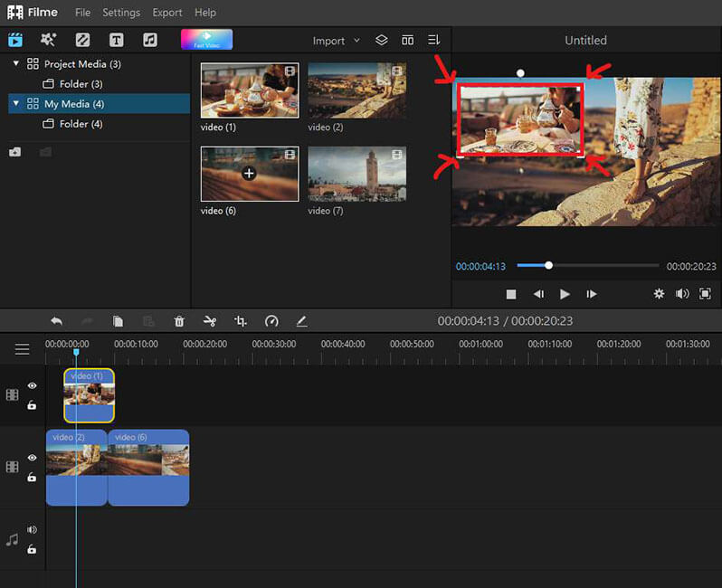The width and height of the screenshot is (722, 588).
Task: Collapse the Project Media tree node
Action: coord(16,63)
